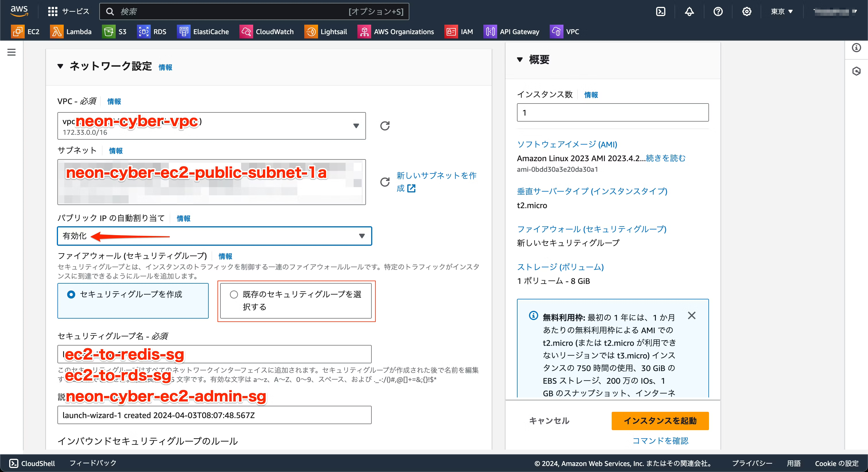
Task: Open the API Gateway console shortcut
Action: [511, 31]
